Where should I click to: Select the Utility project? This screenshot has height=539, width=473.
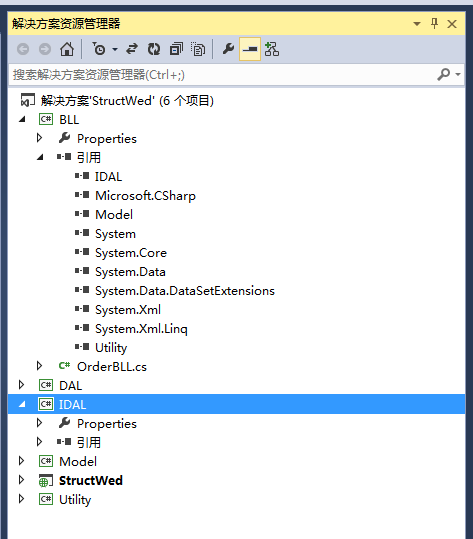tap(75, 500)
